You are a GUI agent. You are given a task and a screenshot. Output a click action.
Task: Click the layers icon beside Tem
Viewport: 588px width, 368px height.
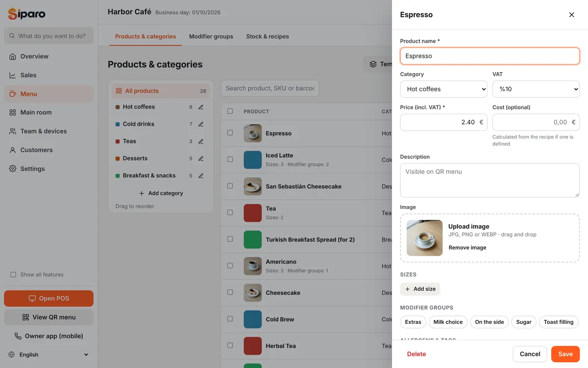click(373, 64)
